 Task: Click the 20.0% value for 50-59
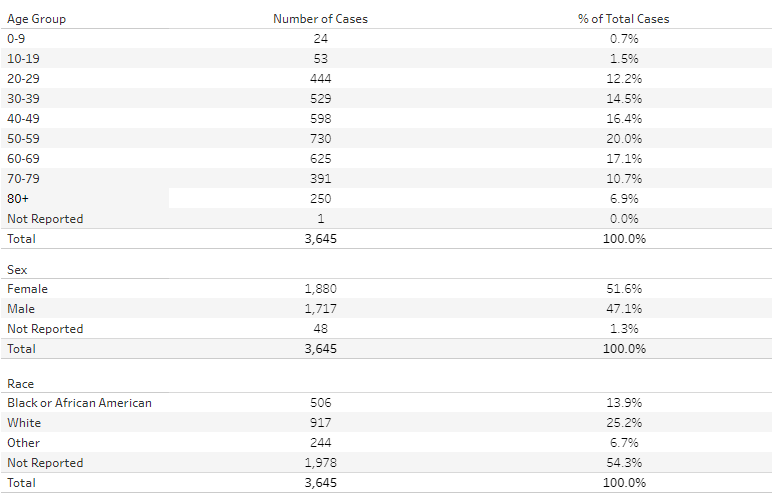tap(624, 139)
